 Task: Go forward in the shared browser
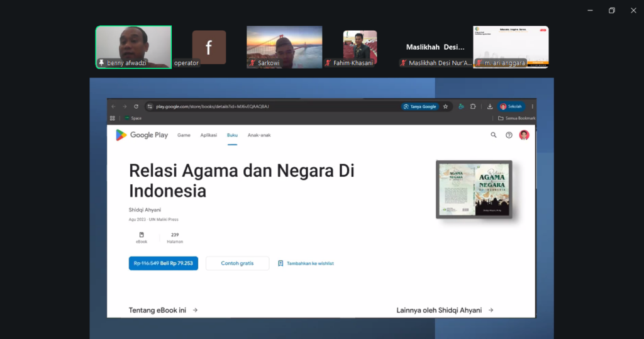(125, 106)
